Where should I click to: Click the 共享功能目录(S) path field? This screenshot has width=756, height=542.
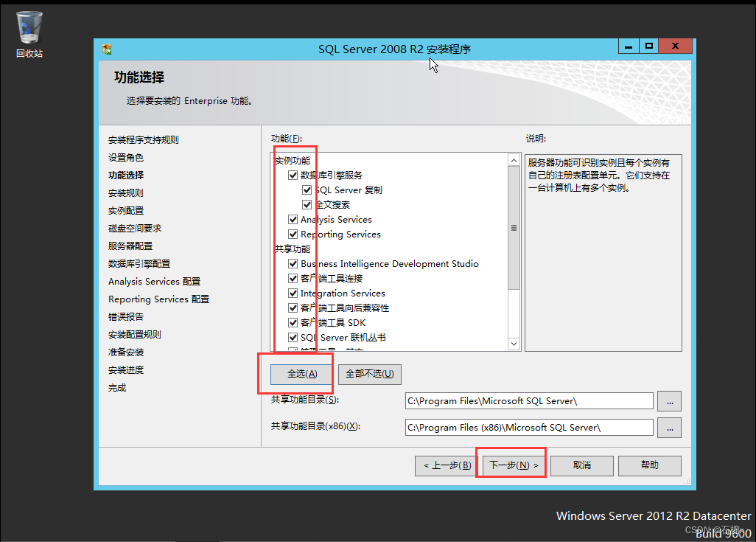pyautogui.click(x=529, y=401)
